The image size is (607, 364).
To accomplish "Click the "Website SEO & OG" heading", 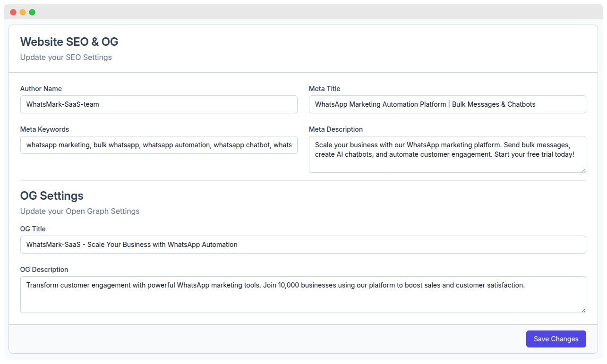I will [x=69, y=42].
